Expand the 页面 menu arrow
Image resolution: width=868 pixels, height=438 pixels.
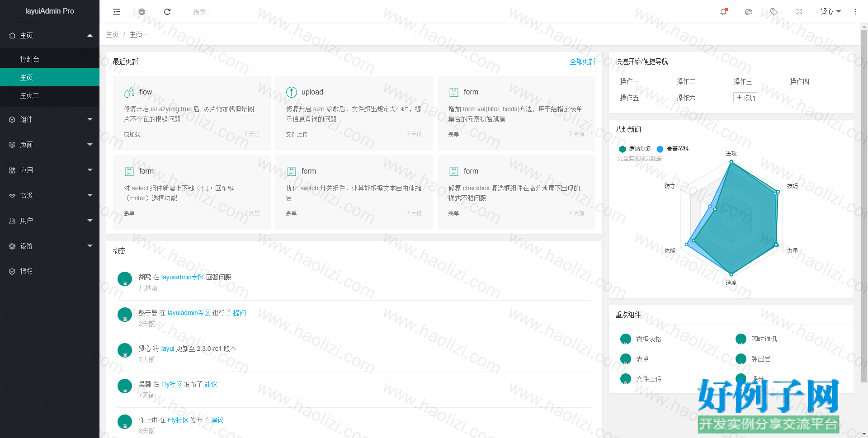[90, 145]
